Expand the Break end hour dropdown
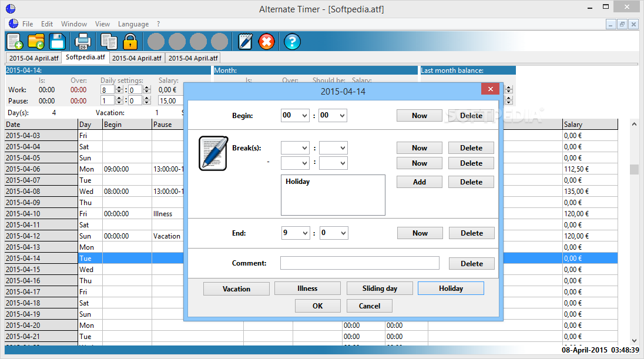644x359 pixels. pyautogui.click(x=305, y=163)
